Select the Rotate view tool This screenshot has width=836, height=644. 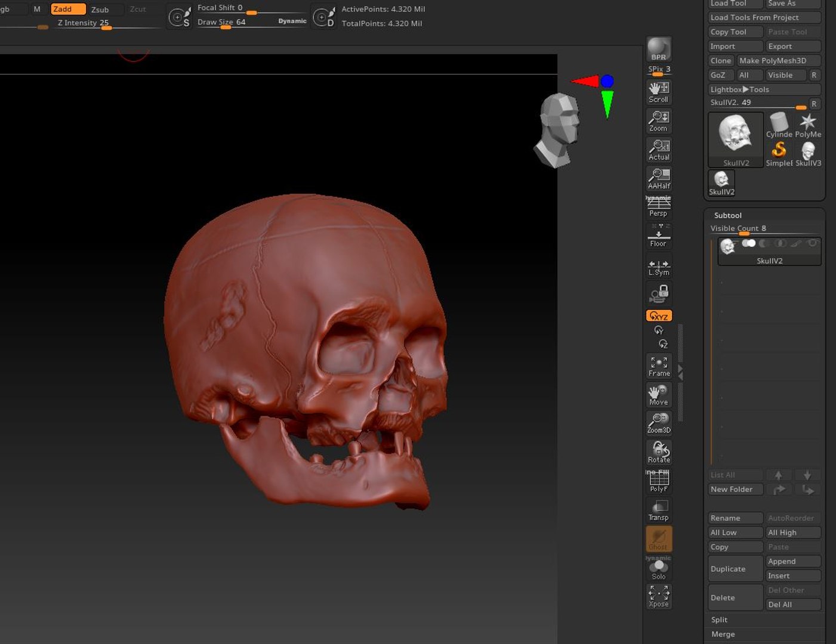(x=659, y=452)
